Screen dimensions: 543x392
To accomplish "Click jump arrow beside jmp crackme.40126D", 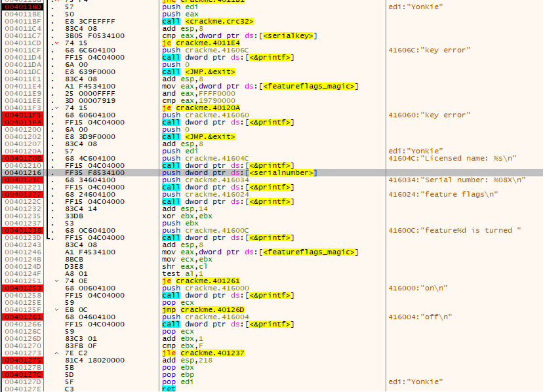I will coord(57,309).
